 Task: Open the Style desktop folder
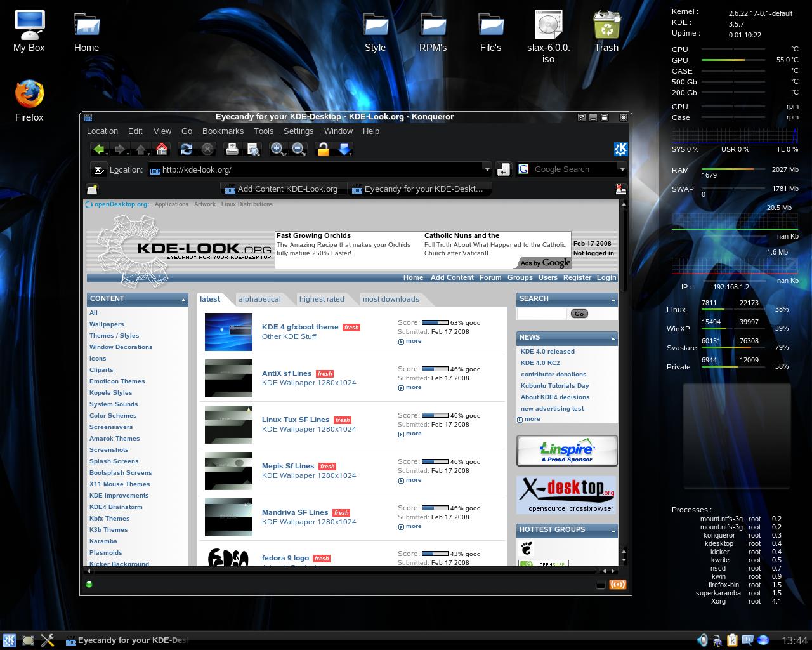point(376,30)
